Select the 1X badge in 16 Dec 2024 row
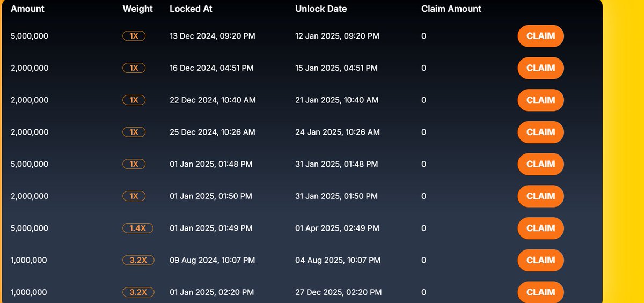Image resolution: width=644 pixels, height=303 pixels. click(134, 68)
